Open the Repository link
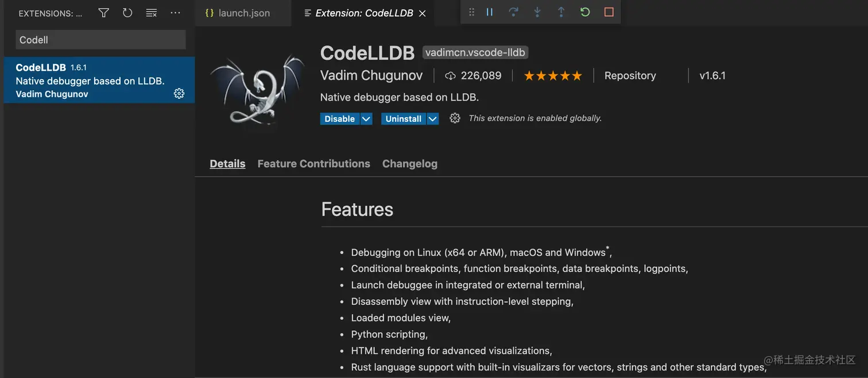The image size is (868, 378). 630,75
